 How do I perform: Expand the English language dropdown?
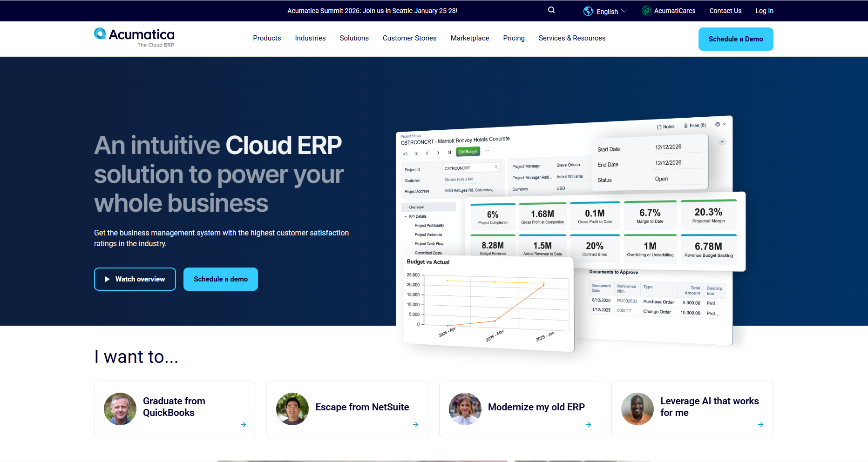click(x=625, y=11)
